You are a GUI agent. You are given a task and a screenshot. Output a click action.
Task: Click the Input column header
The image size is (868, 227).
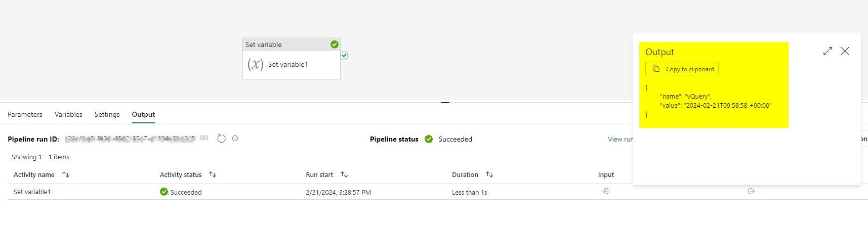click(x=606, y=174)
